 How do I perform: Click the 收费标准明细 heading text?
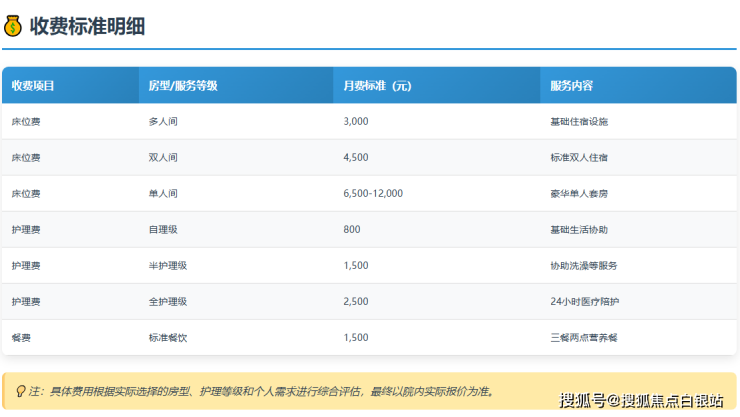pos(87,27)
